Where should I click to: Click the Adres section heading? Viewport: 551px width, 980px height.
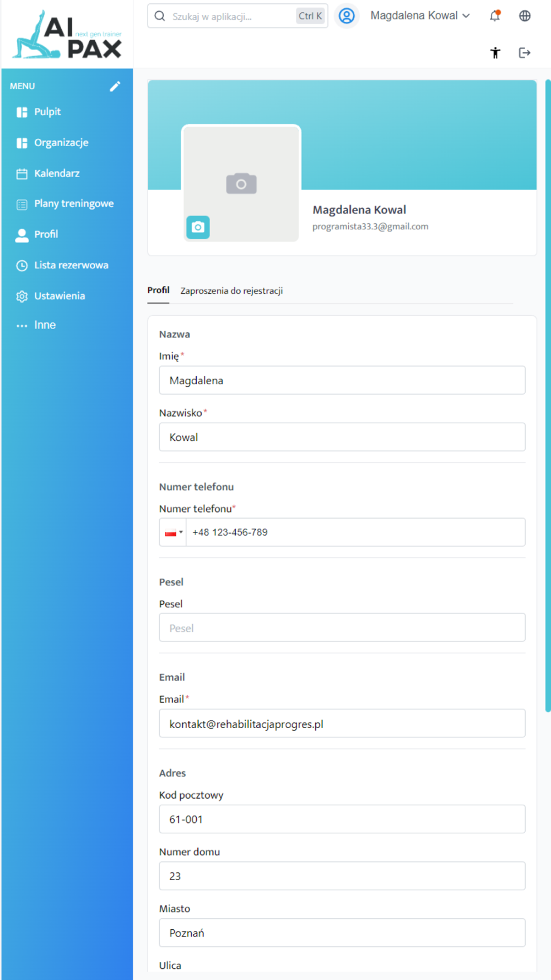coord(172,773)
